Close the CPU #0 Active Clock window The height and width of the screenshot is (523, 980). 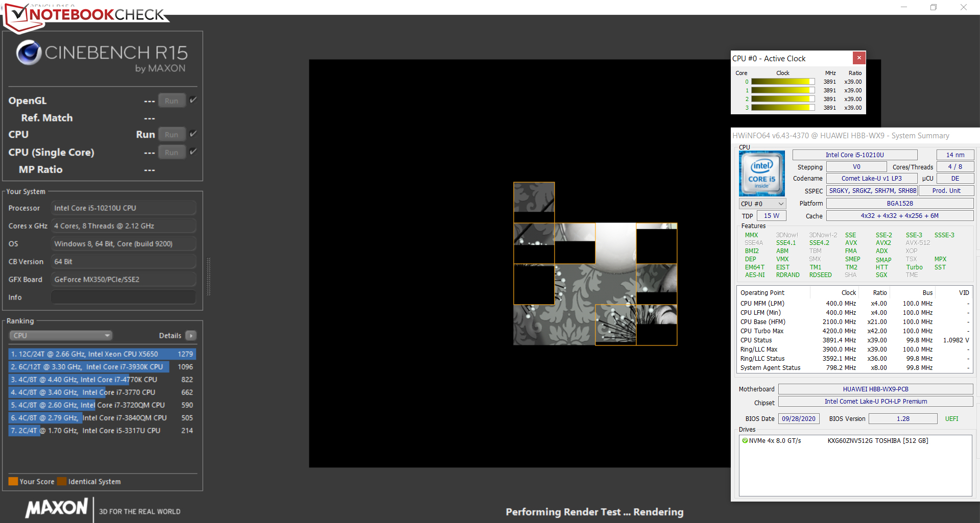859,58
